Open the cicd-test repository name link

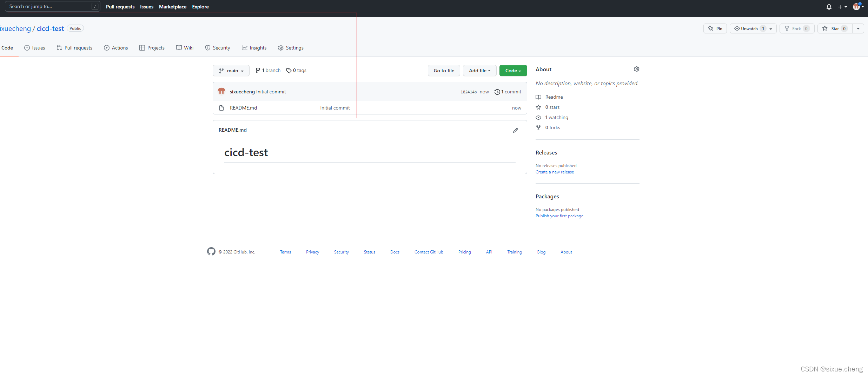pos(50,28)
